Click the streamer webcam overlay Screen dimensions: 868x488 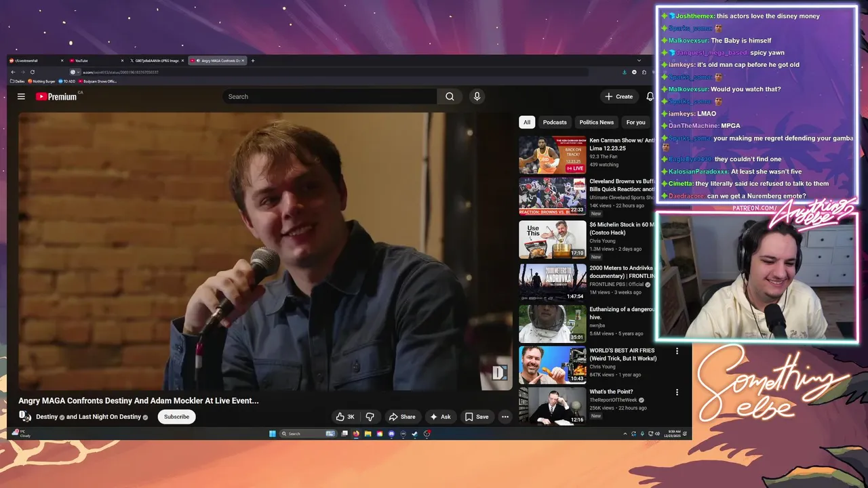click(x=757, y=277)
